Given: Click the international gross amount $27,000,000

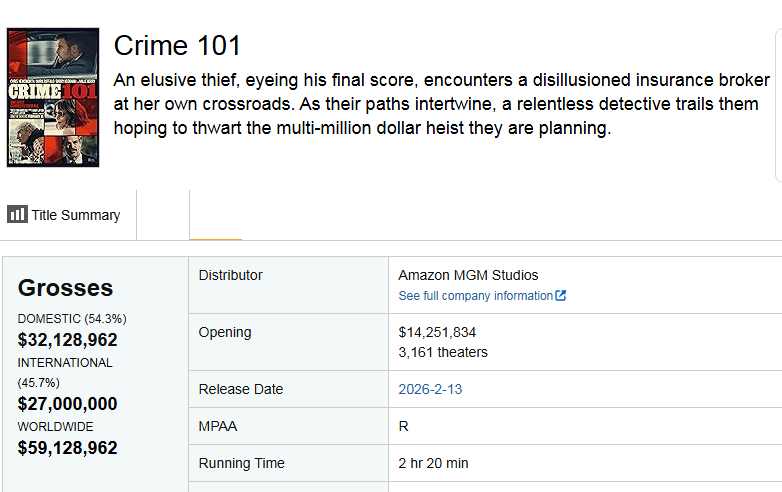Looking at the screenshot, I should (67, 404).
